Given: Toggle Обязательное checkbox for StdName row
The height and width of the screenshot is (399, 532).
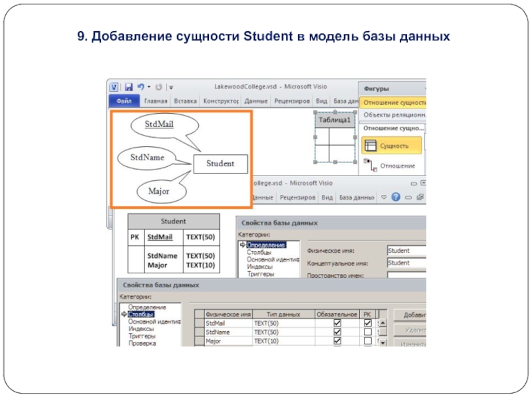Looking at the screenshot, I should pos(337,332).
